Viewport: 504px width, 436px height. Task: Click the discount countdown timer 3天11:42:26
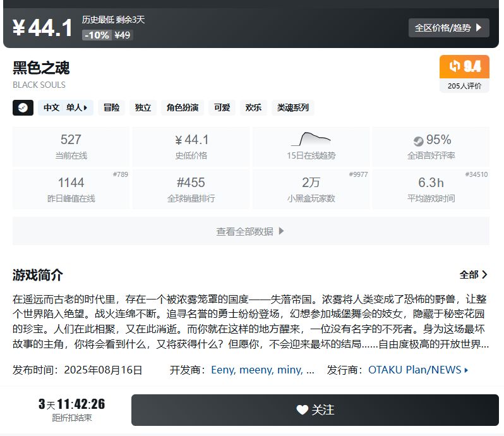pos(71,404)
